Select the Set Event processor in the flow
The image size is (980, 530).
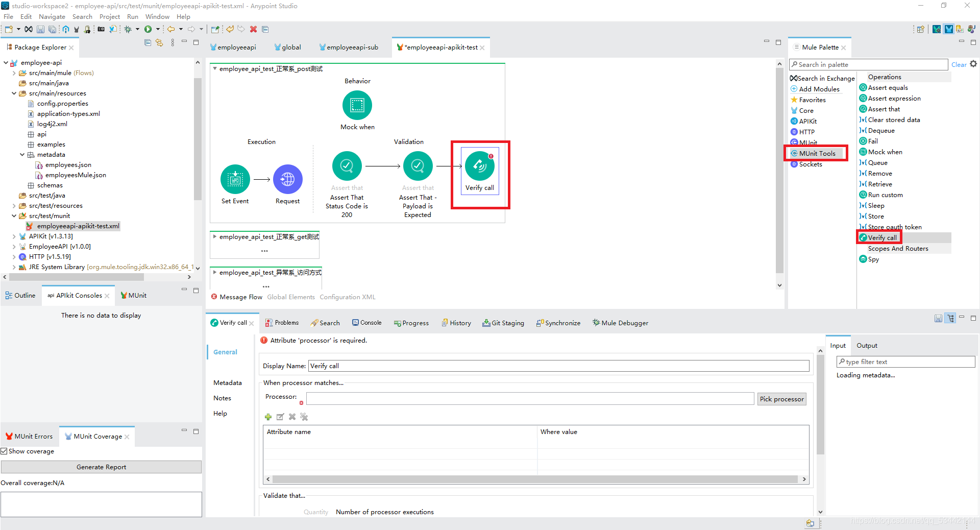point(235,179)
